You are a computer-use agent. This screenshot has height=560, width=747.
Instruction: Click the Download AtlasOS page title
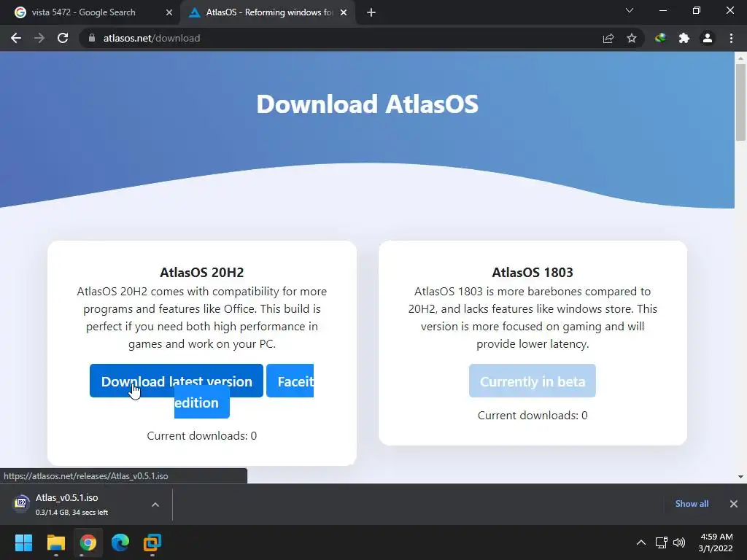(x=368, y=104)
